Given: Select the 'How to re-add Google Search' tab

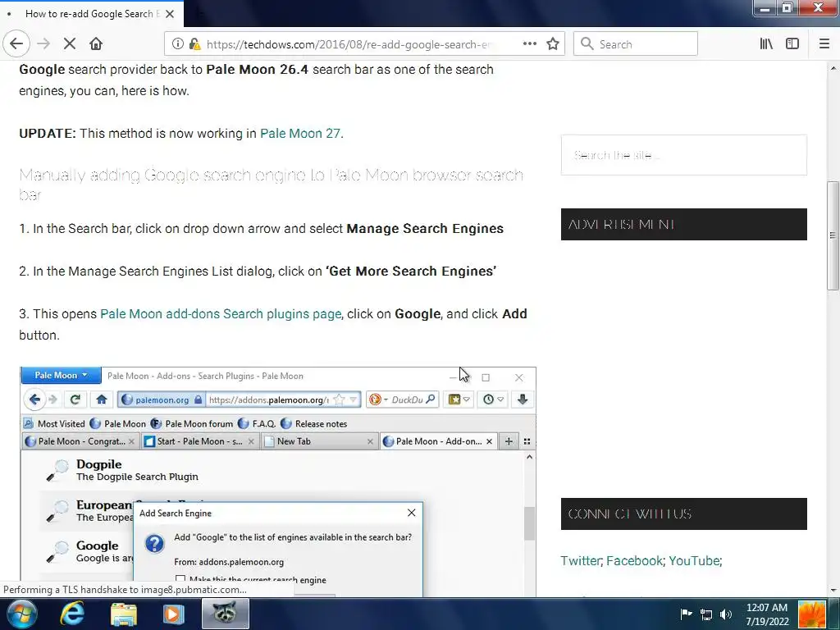Looking at the screenshot, I should point(92,14).
